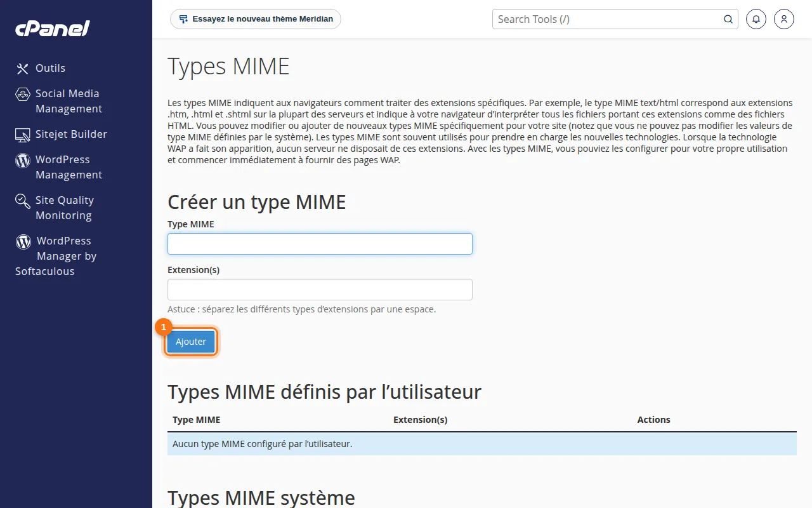
Task: Open the user account menu icon
Action: pos(784,19)
